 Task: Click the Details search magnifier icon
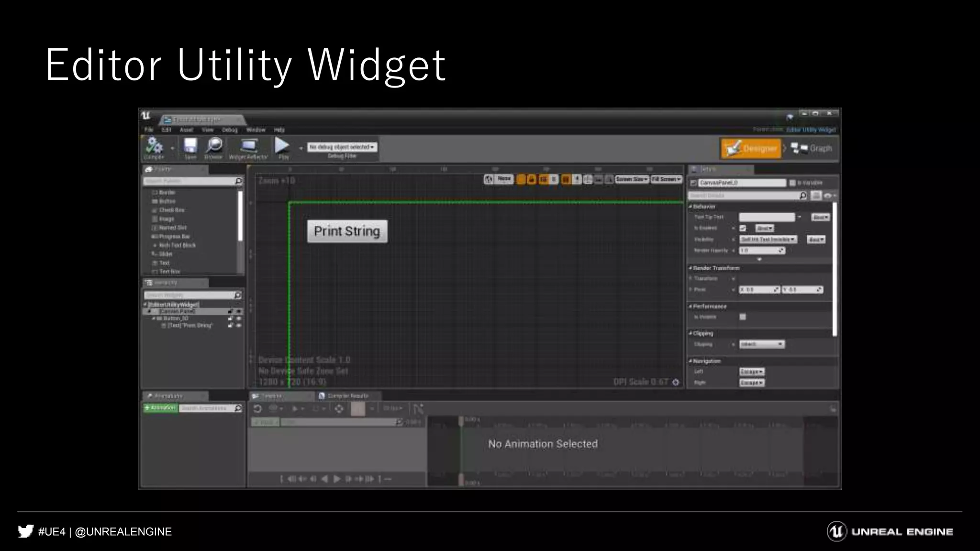pos(803,195)
